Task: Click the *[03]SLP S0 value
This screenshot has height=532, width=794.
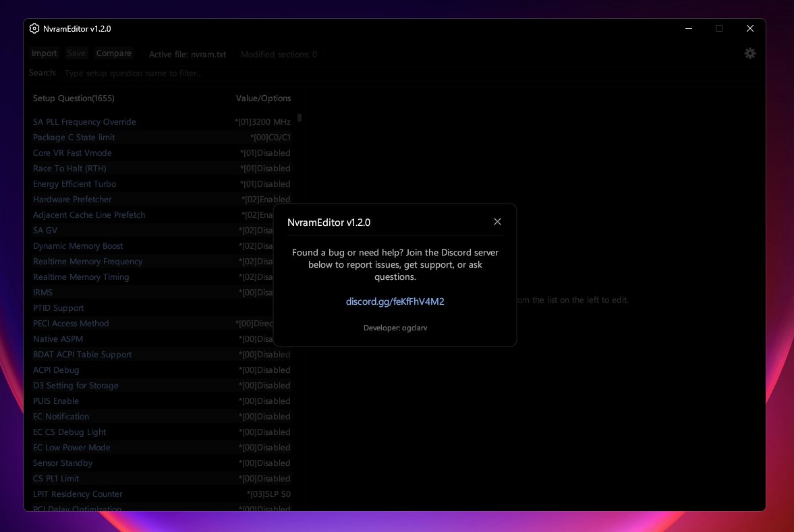Action: point(269,494)
